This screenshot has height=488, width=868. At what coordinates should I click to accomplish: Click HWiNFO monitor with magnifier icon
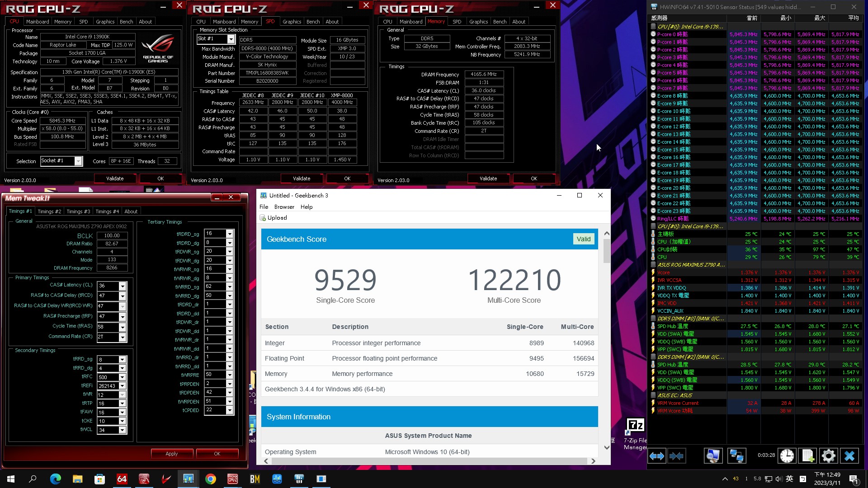(713, 456)
